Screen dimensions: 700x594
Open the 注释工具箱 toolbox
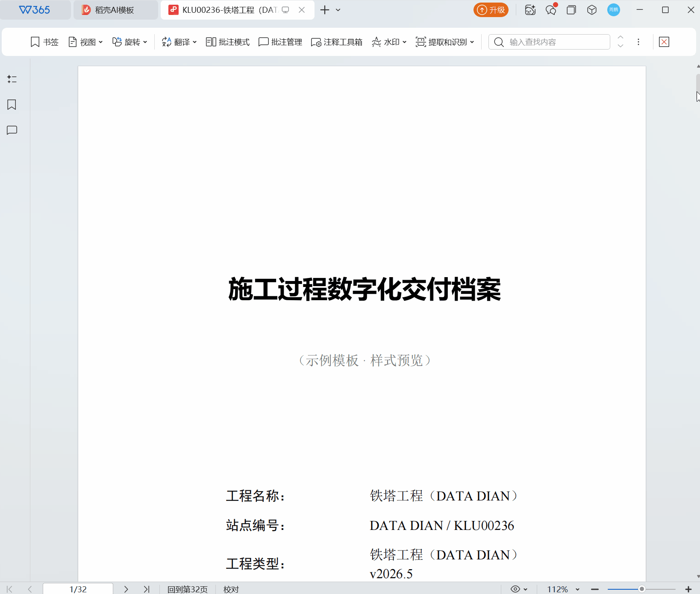[337, 42]
